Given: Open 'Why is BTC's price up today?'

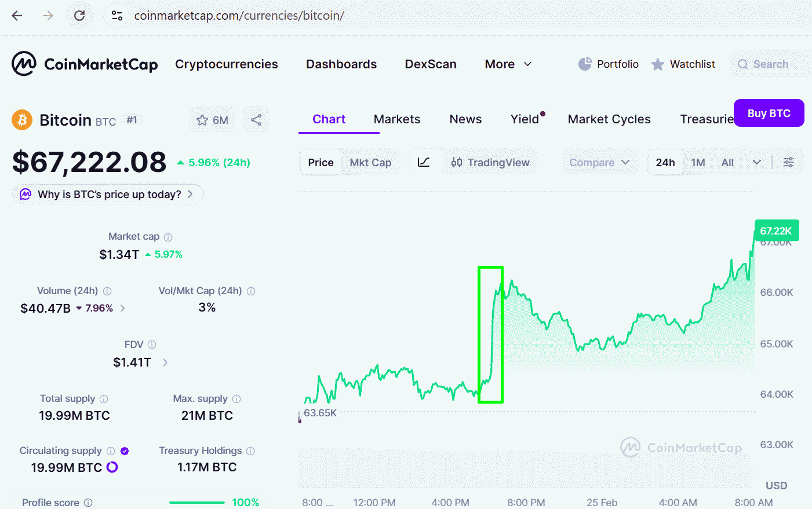Looking at the screenshot, I should [108, 194].
